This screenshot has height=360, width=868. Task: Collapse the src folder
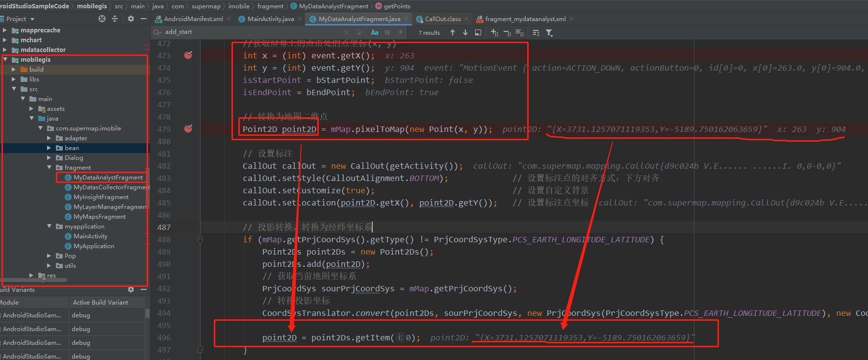tap(14, 89)
